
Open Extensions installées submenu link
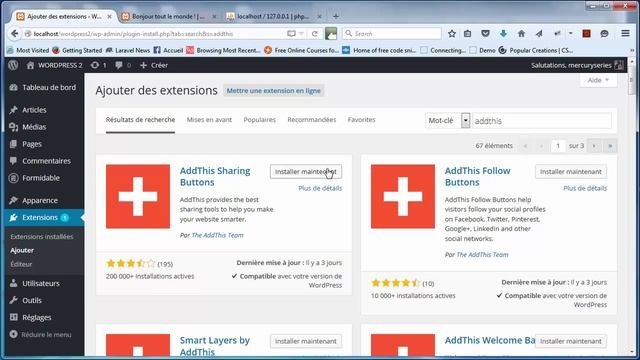click(x=42, y=237)
